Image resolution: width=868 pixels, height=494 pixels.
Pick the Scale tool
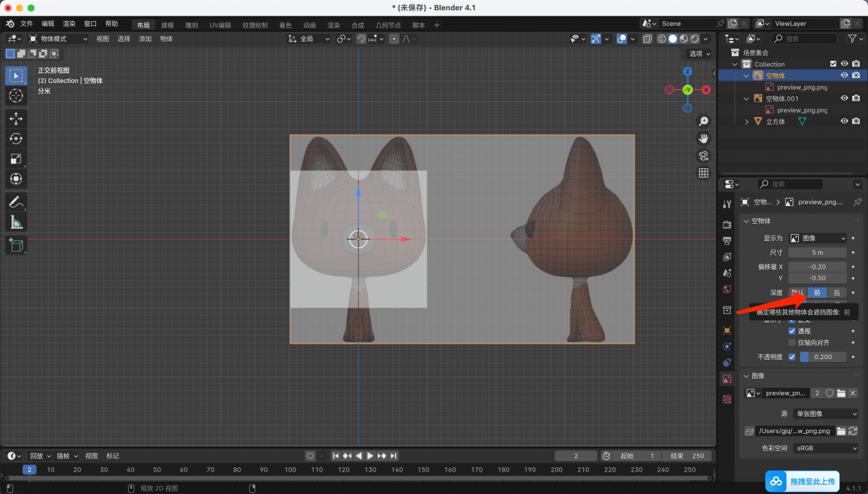(x=16, y=159)
